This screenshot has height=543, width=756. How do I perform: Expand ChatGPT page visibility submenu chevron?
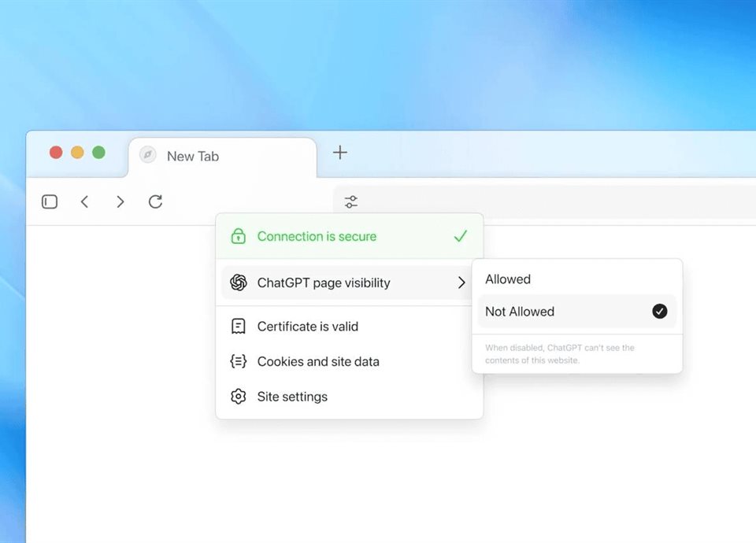[x=461, y=283]
